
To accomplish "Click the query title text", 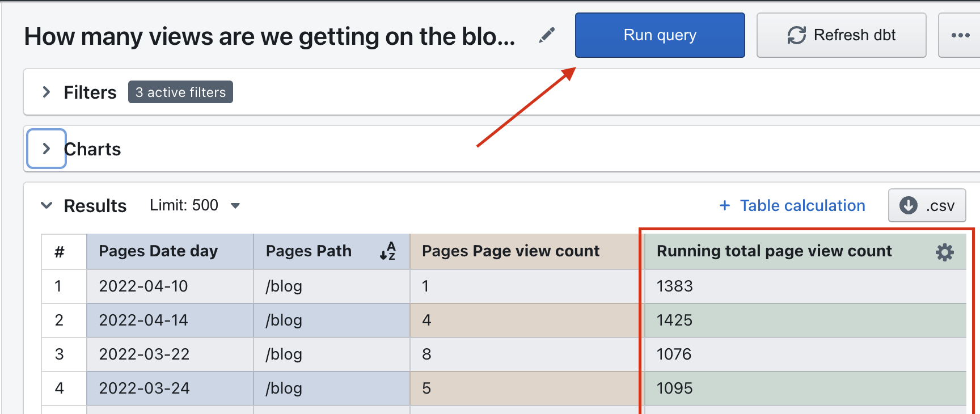I will pyautogui.click(x=270, y=37).
